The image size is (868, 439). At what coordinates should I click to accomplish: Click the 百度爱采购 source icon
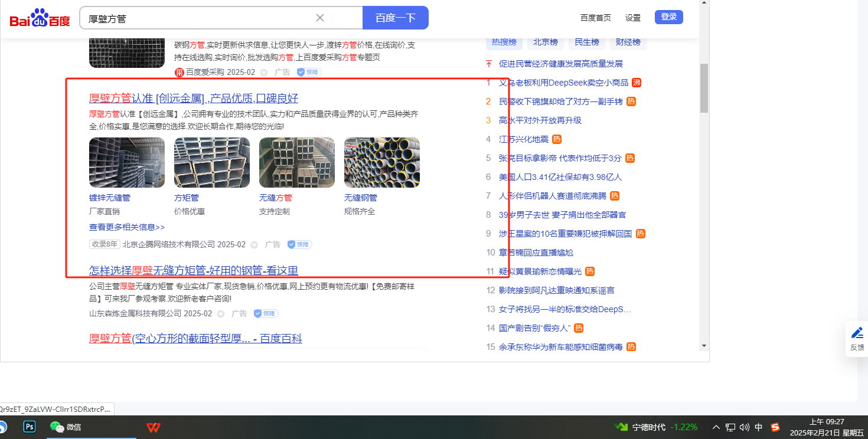pyautogui.click(x=179, y=72)
